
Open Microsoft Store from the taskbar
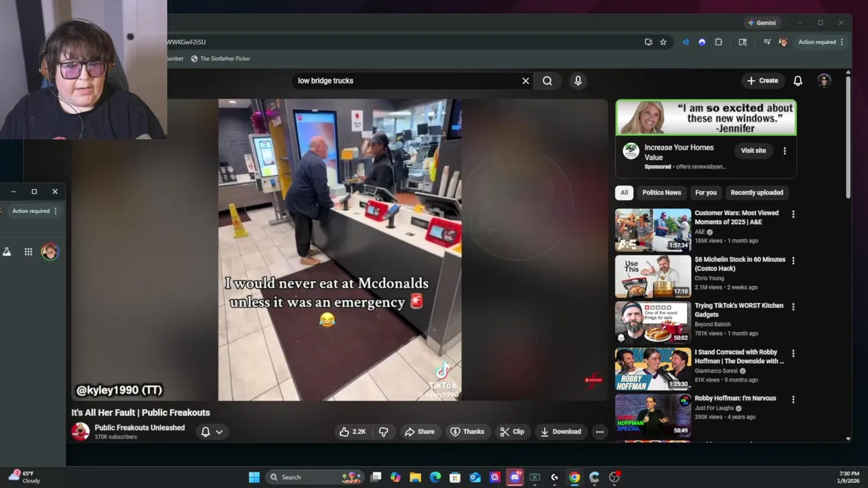click(x=455, y=477)
